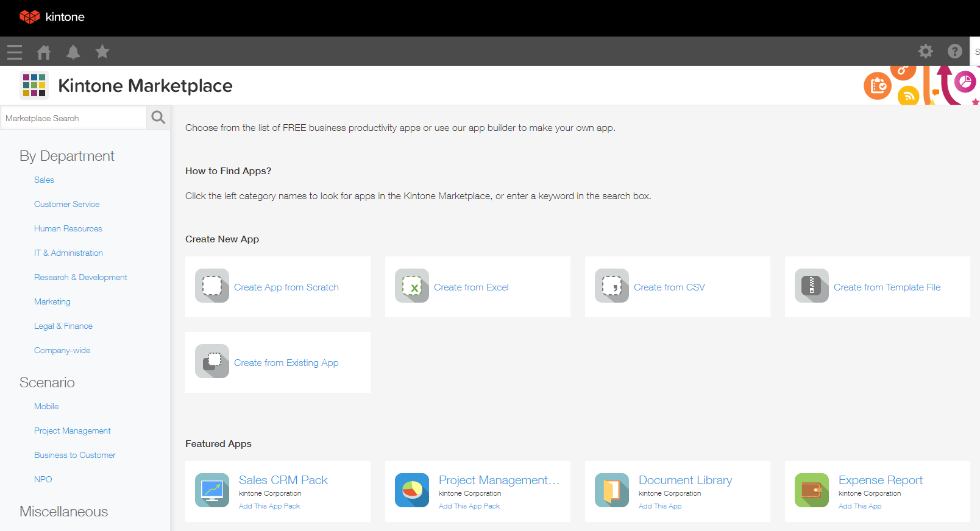Click the Kintone Marketplace grid icon
Image resolution: width=980 pixels, height=531 pixels.
(34, 85)
